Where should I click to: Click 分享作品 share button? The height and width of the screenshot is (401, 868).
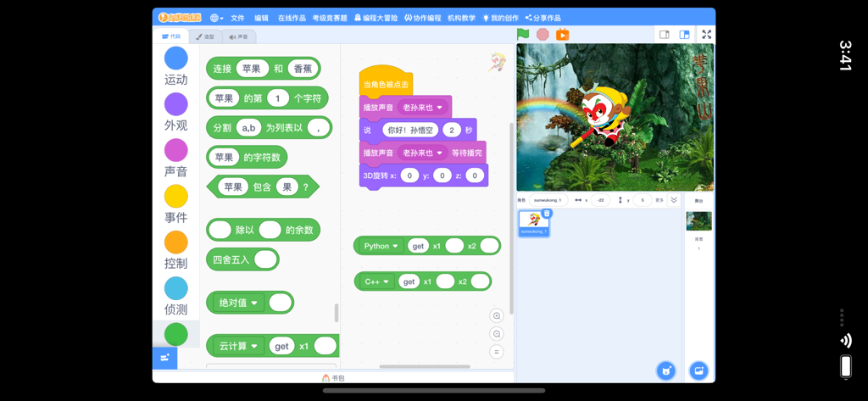tap(543, 18)
